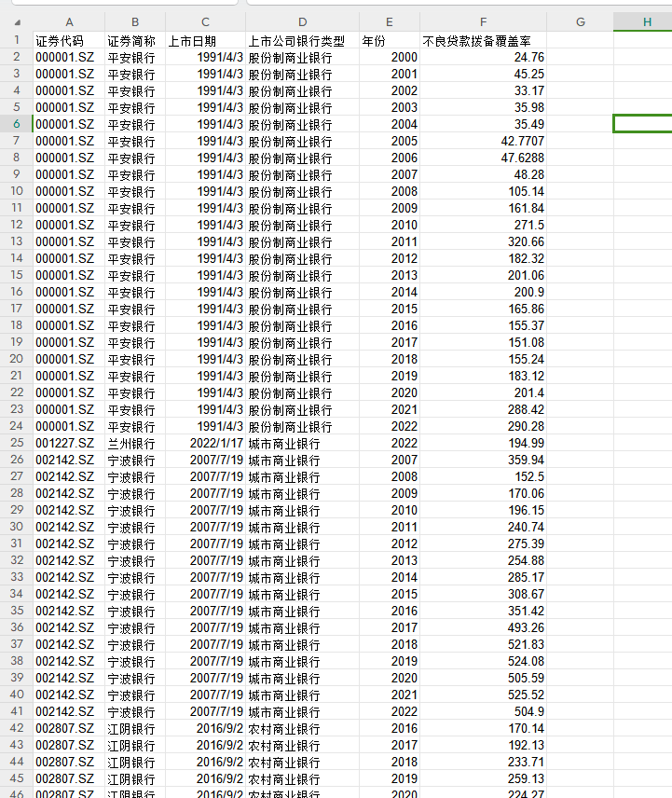Click cell with value 105.14
672x798 pixels.
[484, 191]
